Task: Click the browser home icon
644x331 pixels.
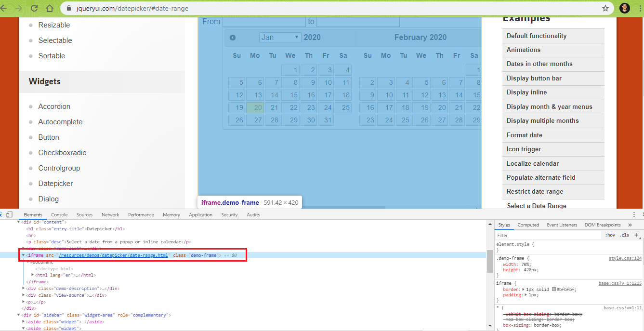Action: click(x=49, y=8)
